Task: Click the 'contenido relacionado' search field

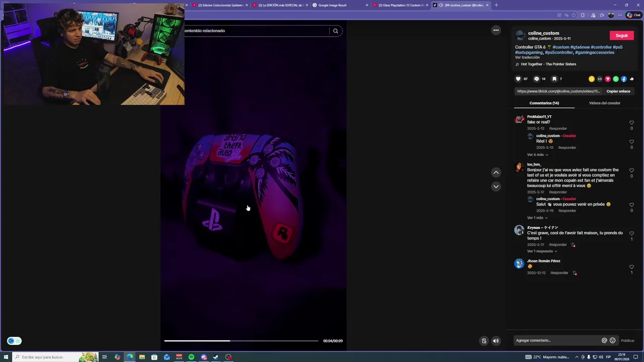Action: [x=256, y=31]
